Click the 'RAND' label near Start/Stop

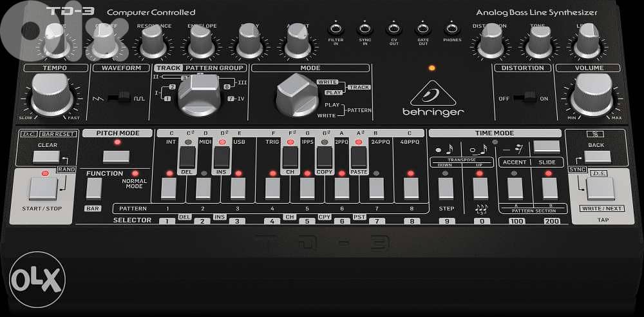[x=66, y=169]
